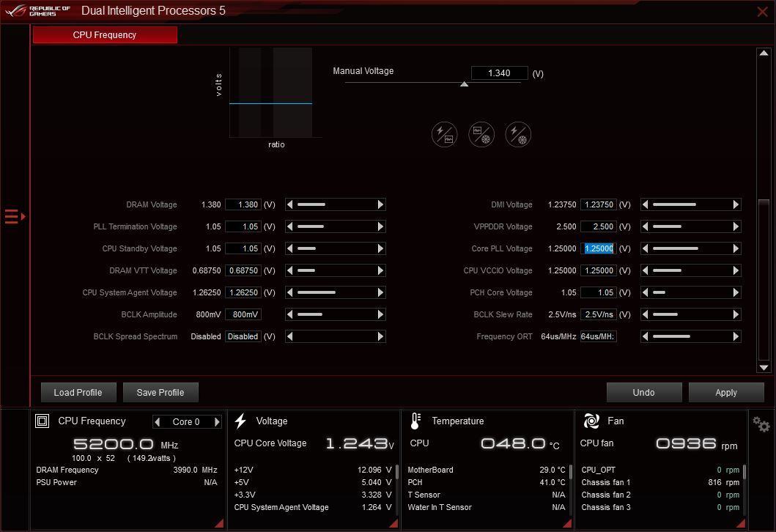
Task: Click the Undo button
Action: (644, 393)
